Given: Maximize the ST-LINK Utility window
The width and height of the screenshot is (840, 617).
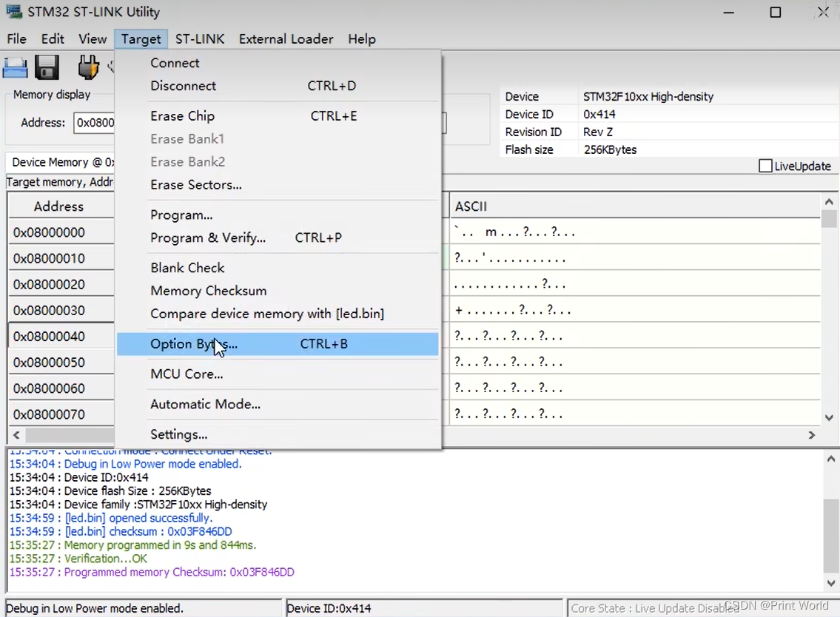Looking at the screenshot, I should click(775, 13).
